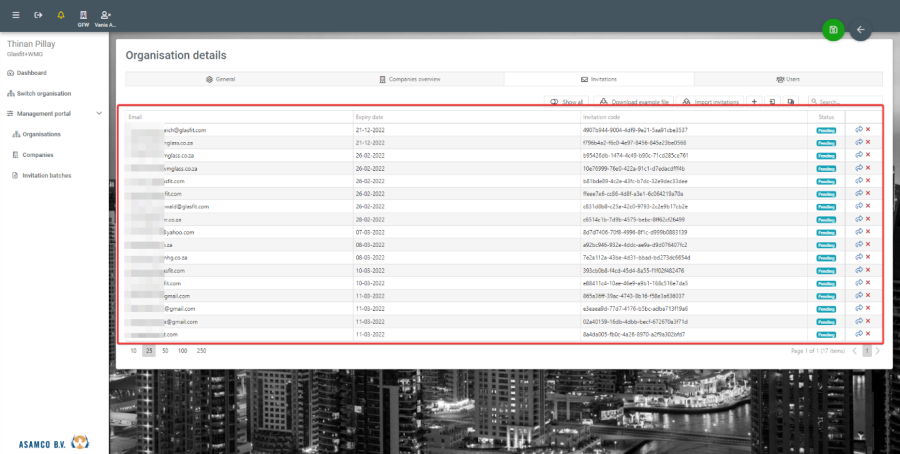Click the GFW organisation icon
Image resolution: width=900 pixels, height=454 pixels.
pyautogui.click(x=83, y=17)
